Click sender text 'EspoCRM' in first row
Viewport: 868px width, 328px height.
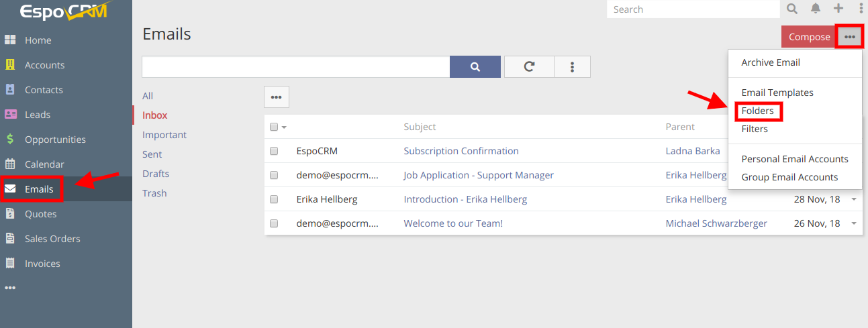tap(317, 151)
